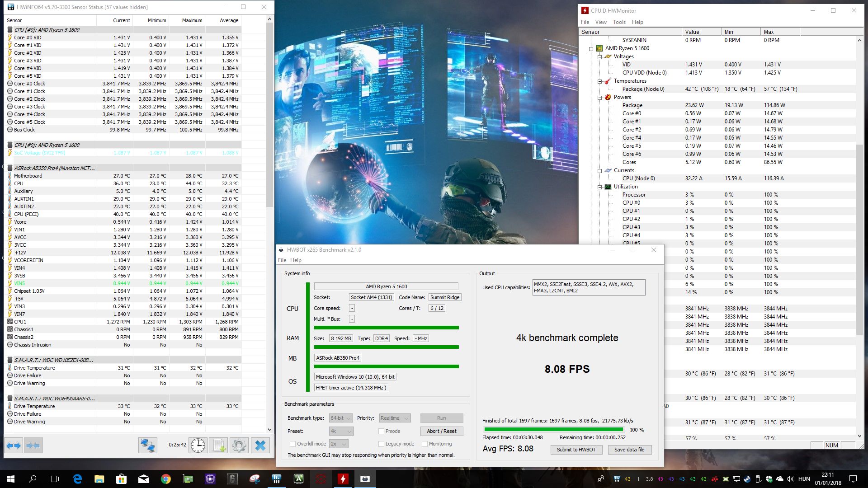The height and width of the screenshot is (488, 868).
Task: Open the Preset 4k dropdown
Action: (x=341, y=431)
